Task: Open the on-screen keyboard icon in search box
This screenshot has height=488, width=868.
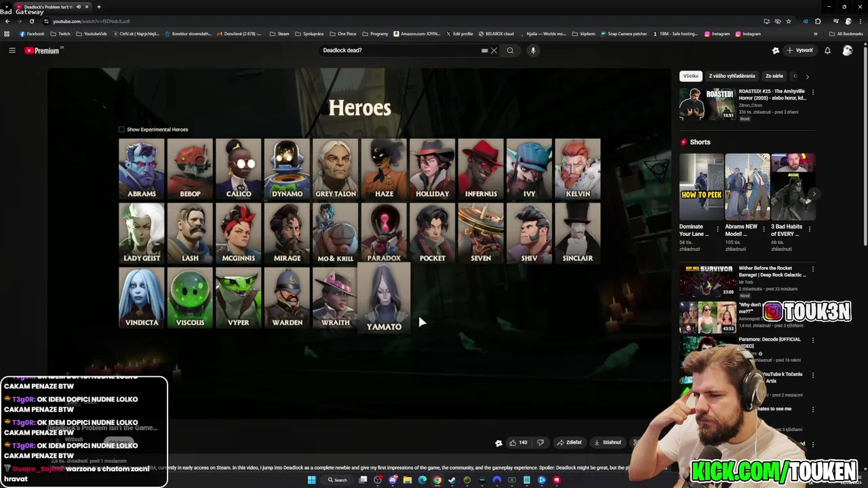Action: click(x=484, y=50)
